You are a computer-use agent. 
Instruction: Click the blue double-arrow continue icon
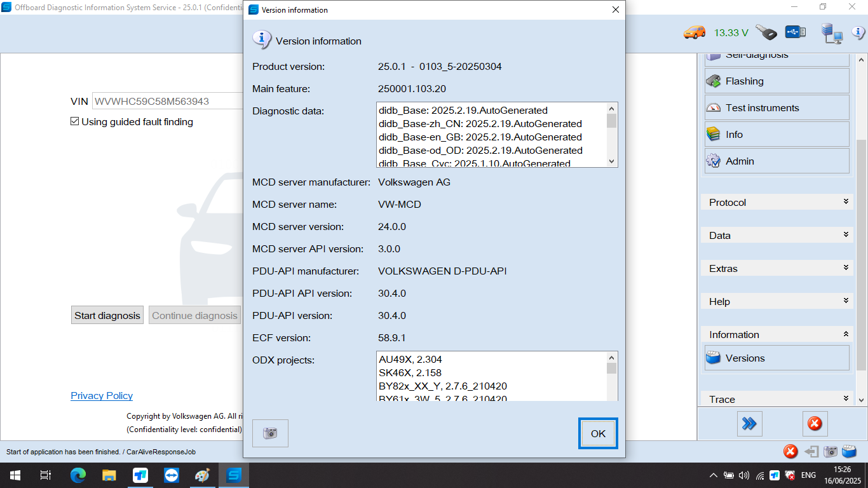[x=750, y=423]
